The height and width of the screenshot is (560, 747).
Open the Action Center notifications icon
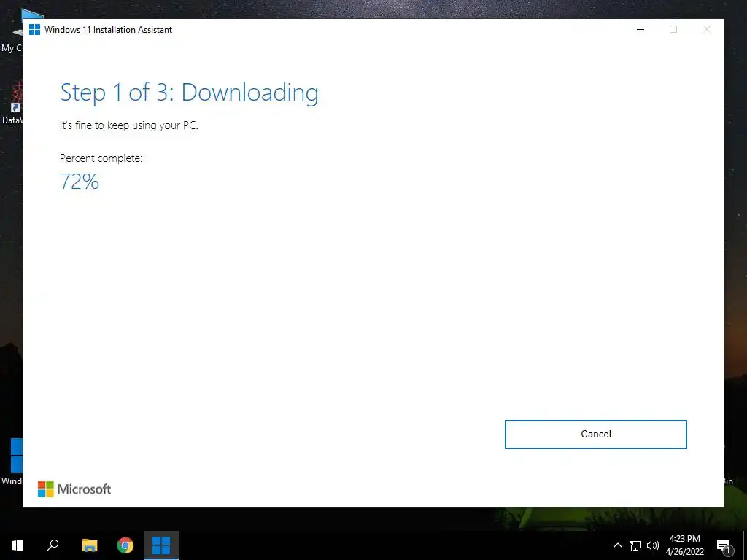[x=724, y=546]
